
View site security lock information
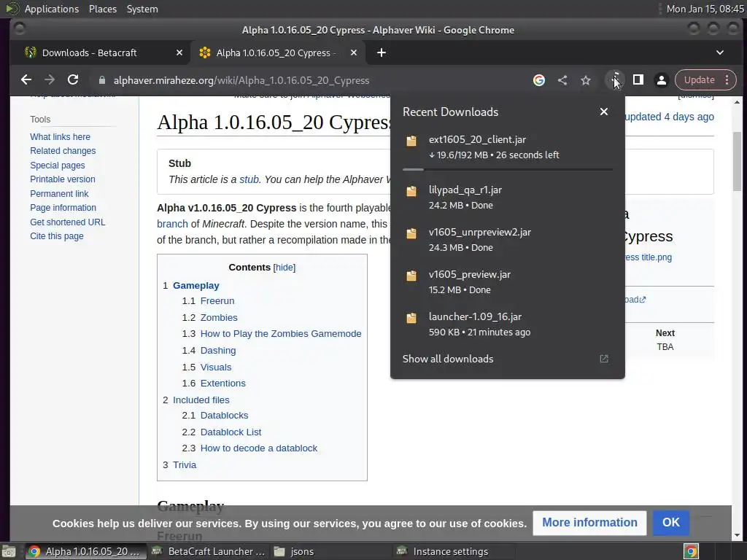(101, 80)
